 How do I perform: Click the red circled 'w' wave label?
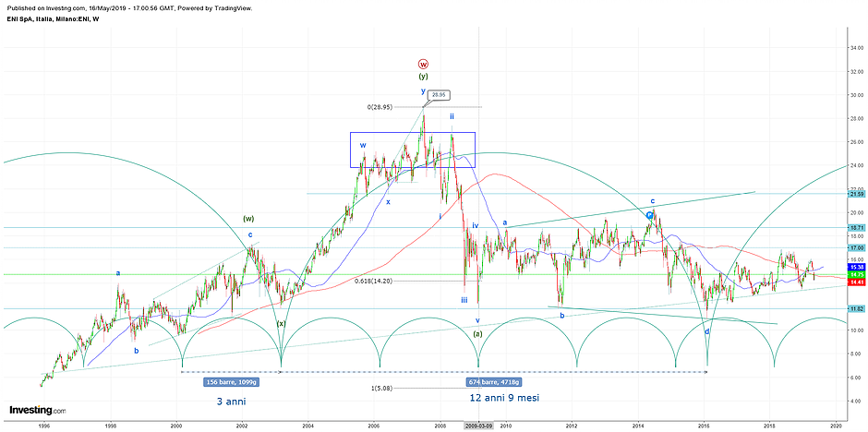[x=424, y=65]
